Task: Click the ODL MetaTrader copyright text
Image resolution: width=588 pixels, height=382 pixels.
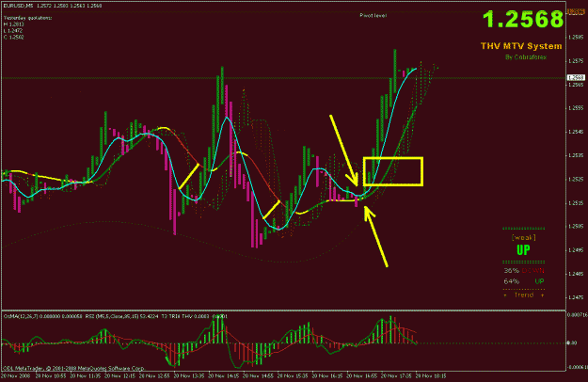Action: [x=73, y=368]
